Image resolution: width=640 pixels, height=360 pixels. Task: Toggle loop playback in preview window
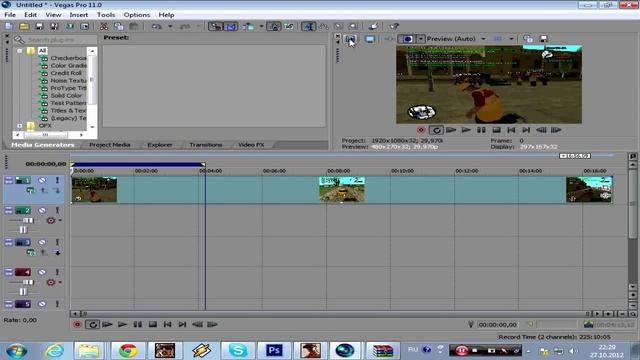[436, 130]
